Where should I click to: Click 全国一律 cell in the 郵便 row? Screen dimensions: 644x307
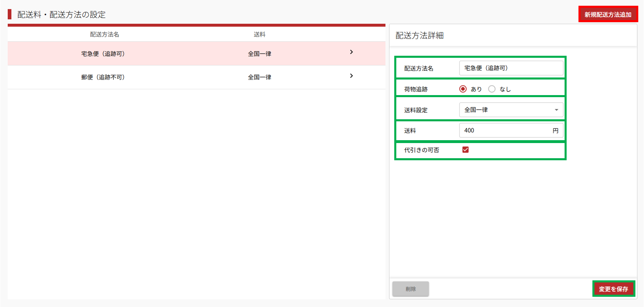coord(259,77)
